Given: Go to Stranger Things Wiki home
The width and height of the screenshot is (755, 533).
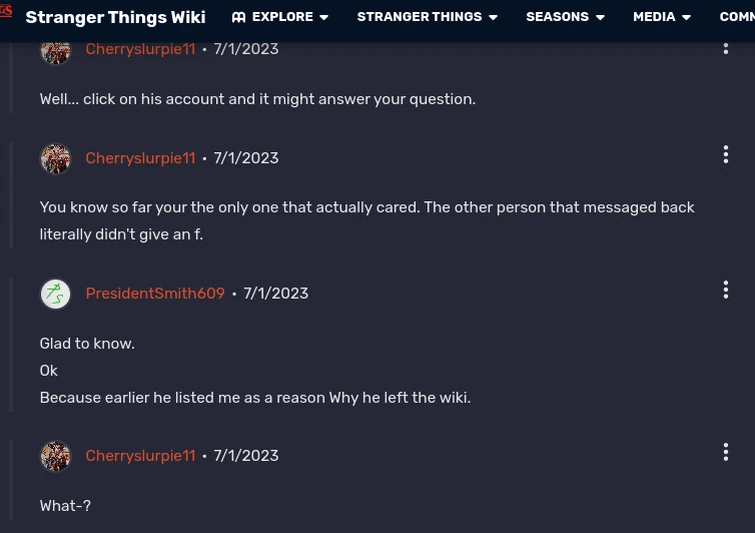Looking at the screenshot, I should coord(115,17).
